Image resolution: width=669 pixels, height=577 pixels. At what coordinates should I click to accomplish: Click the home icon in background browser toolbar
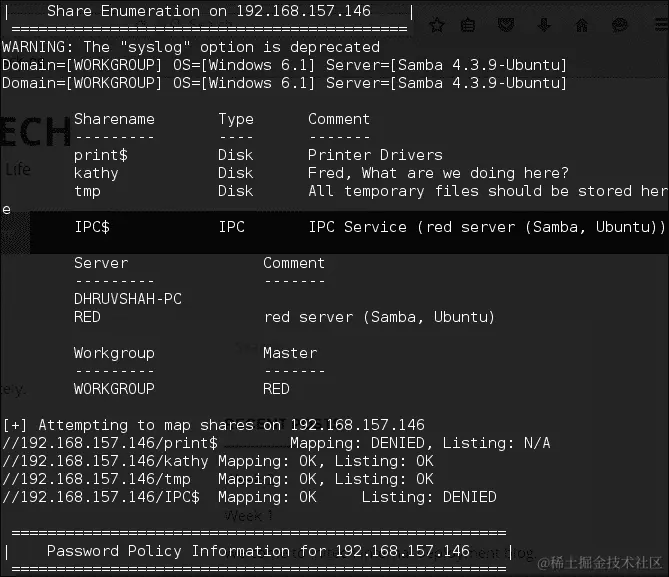point(582,25)
